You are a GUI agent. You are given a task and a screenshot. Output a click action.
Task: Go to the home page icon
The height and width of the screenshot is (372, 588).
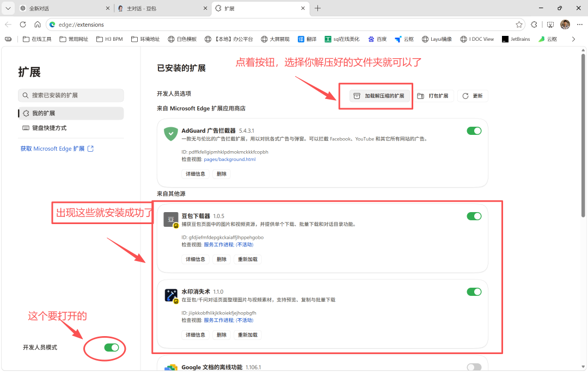point(38,24)
